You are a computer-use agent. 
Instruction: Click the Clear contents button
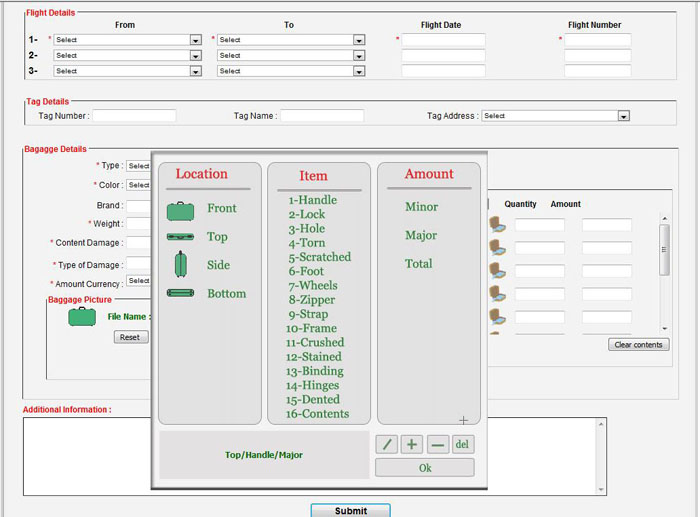tap(638, 345)
